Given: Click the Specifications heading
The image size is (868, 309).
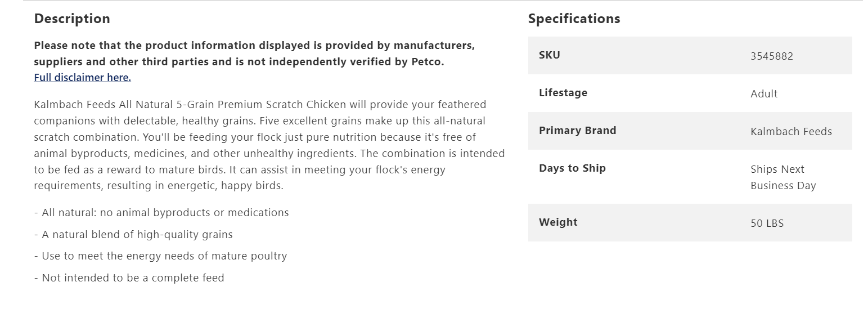Looking at the screenshot, I should point(574,19).
